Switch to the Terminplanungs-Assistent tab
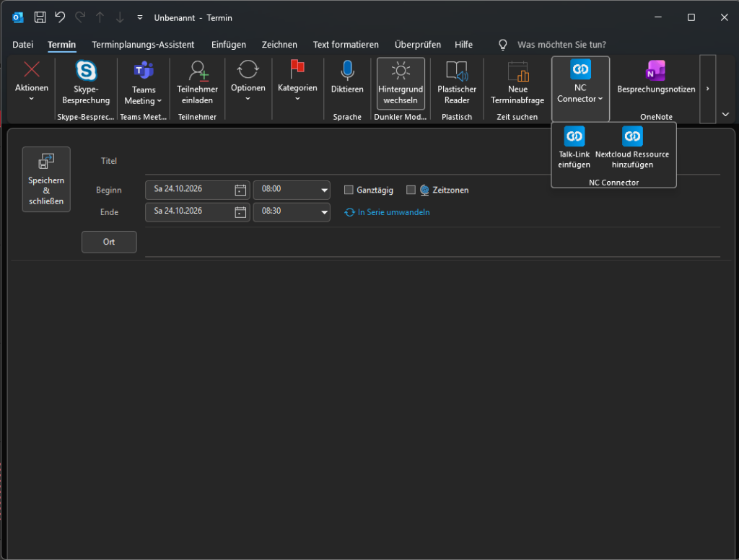The width and height of the screenshot is (739, 560). [x=143, y=45]
